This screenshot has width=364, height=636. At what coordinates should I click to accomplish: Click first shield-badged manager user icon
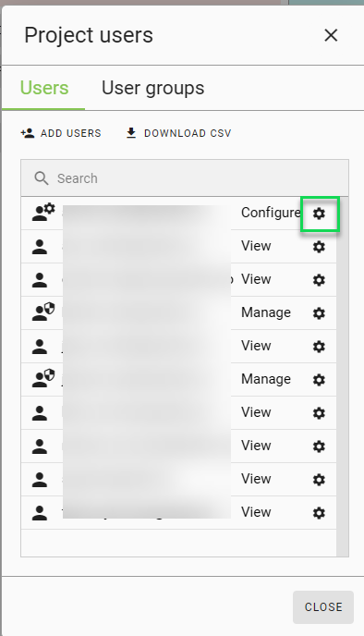pos(43,312)
